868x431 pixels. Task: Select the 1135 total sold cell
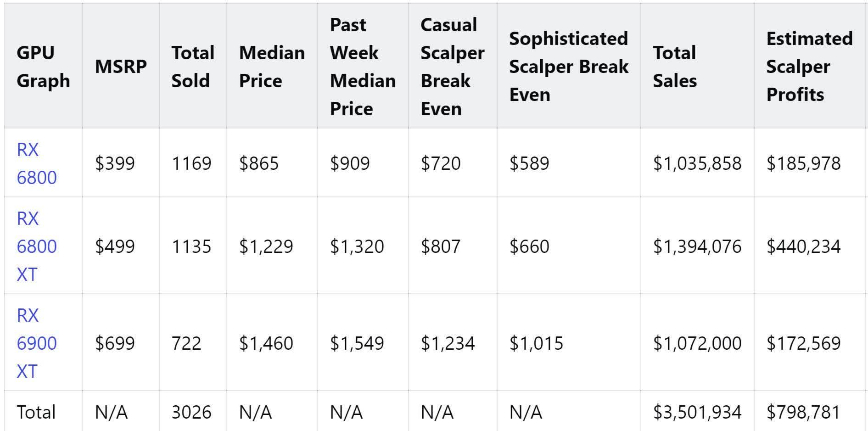[191, 246]
